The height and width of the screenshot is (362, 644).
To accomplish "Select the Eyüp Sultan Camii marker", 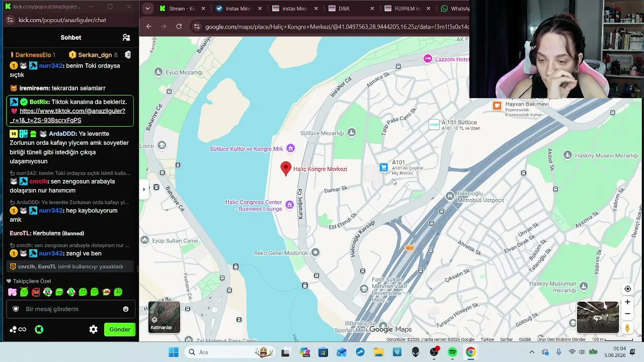I will point(145,240).
